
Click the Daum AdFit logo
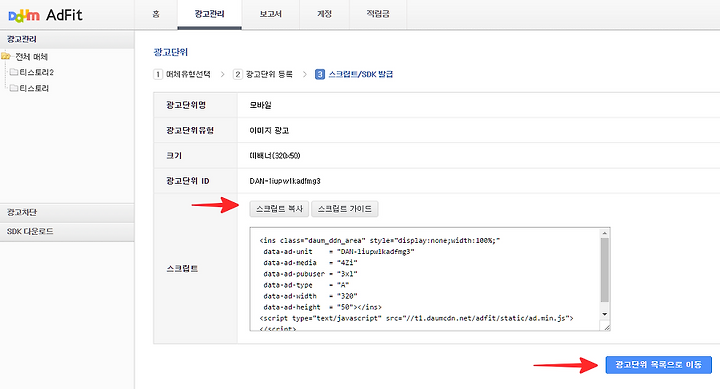45,15
